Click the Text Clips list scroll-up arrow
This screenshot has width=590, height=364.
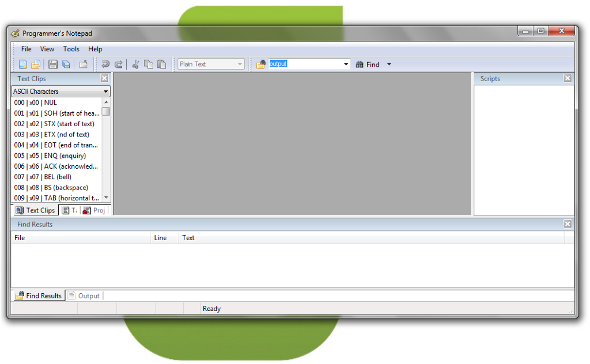pyautogui.click(x=106, y=102)
